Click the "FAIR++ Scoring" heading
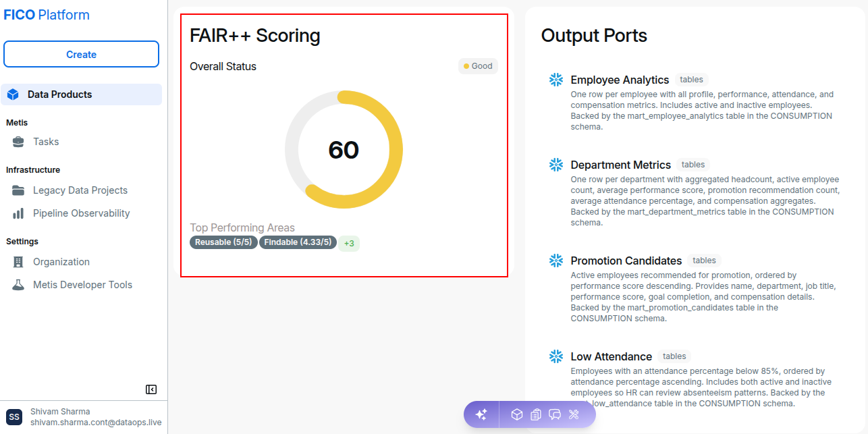 (255, 35)
